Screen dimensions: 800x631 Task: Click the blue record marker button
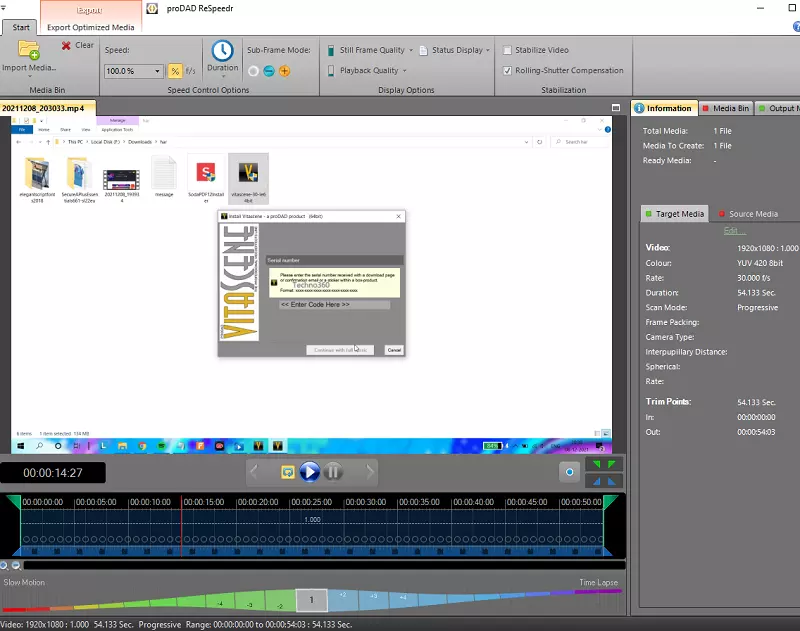tap(570, 471)
